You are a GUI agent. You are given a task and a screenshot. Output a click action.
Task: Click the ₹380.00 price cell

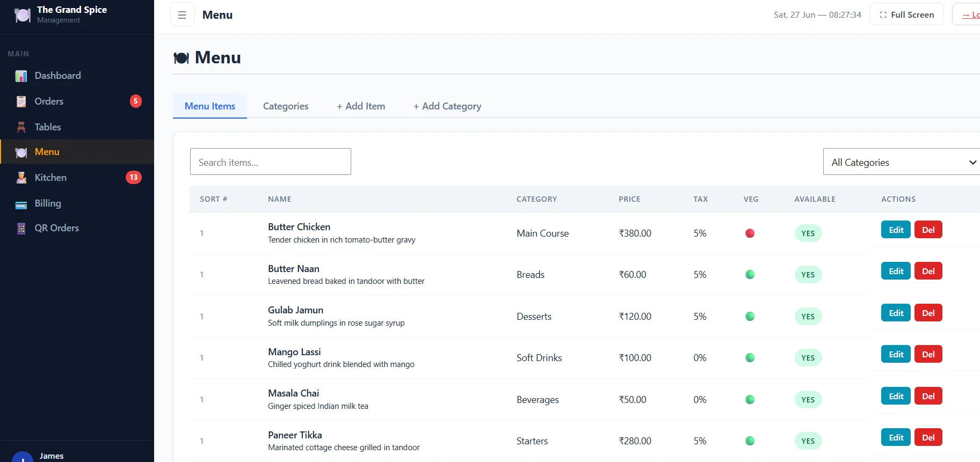point(635,233)
